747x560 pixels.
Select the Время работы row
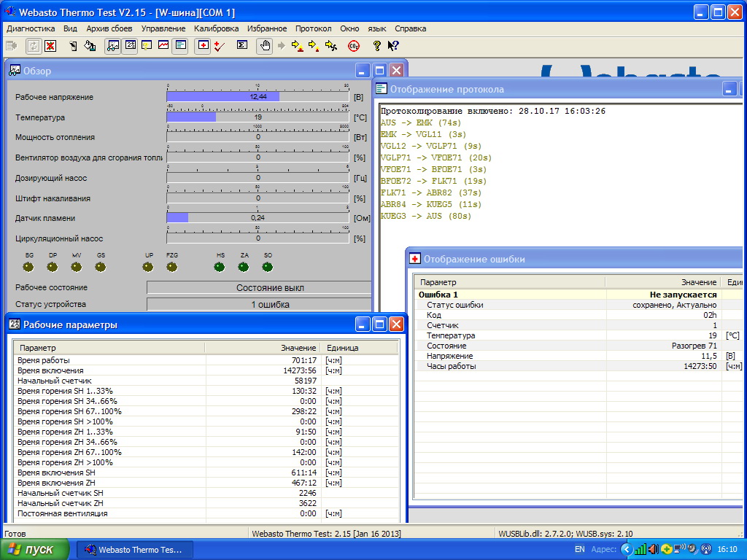click(206, 360)
